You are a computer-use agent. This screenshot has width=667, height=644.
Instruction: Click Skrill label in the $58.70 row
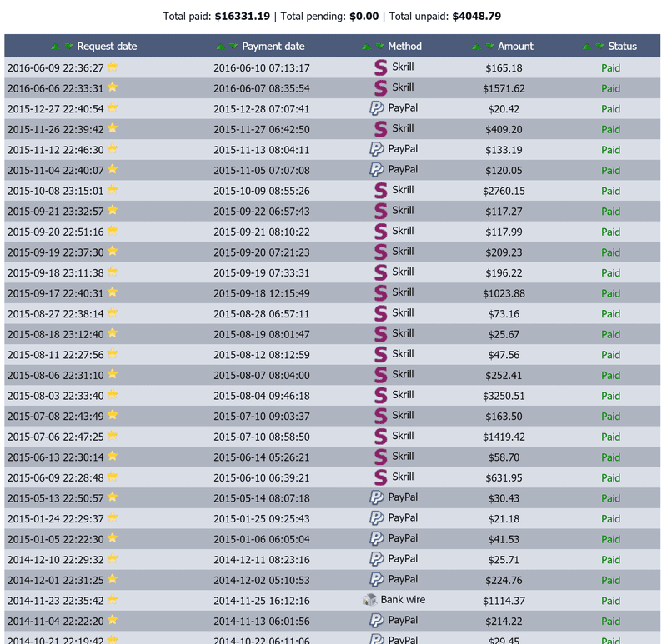click(403, 456)
